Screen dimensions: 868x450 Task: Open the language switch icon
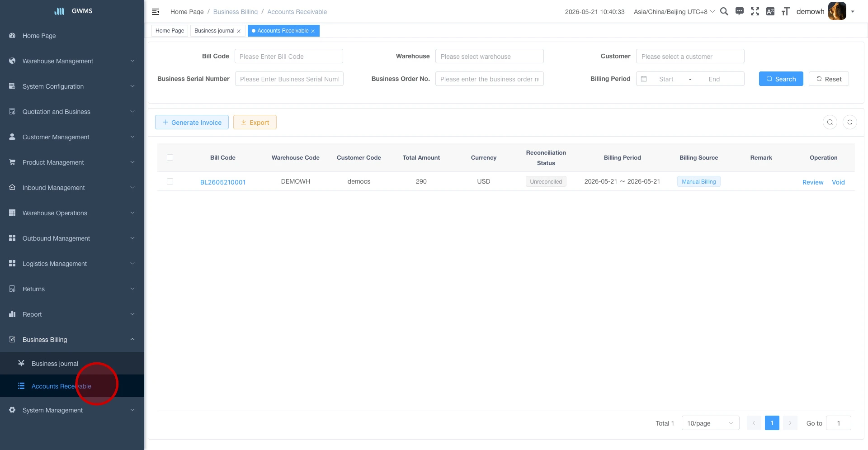[x=770, y=11]
